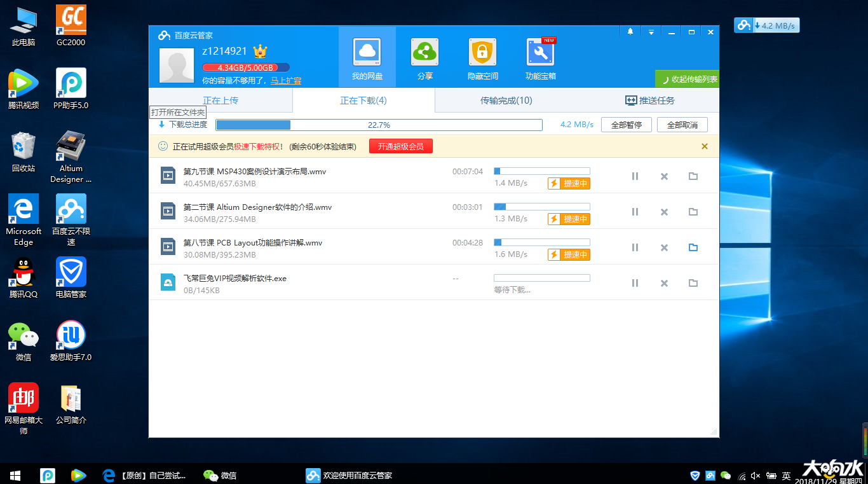Switch to 微信 taskbar item
The width and height of the screenshot is (868, 484).
220,475
